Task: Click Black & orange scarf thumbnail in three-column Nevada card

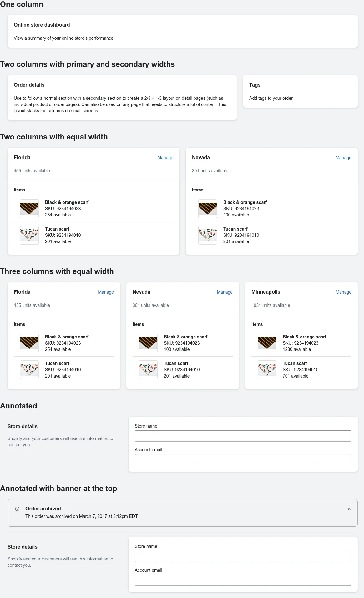Action: pos(148,343)
